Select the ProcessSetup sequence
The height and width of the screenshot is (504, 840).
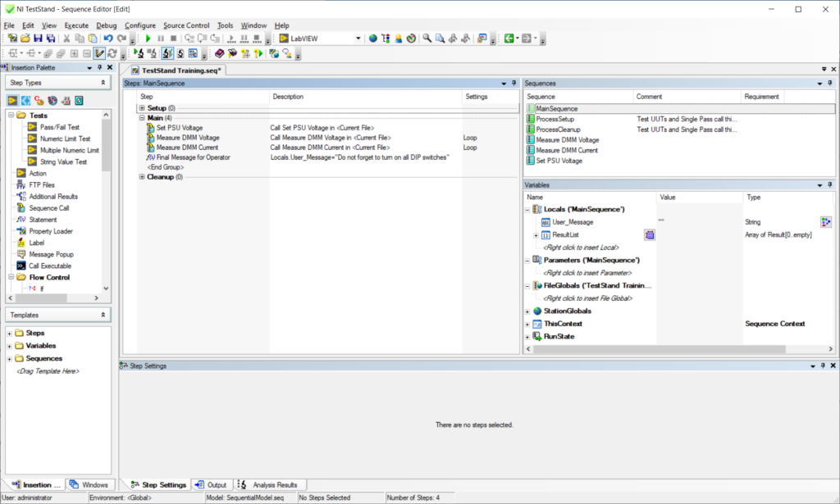click(555, 120)
